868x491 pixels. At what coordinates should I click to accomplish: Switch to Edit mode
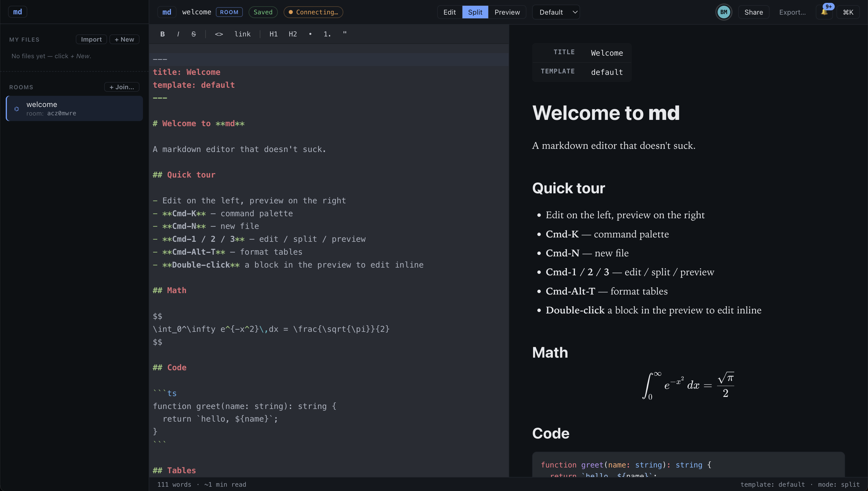pos(449,12)
